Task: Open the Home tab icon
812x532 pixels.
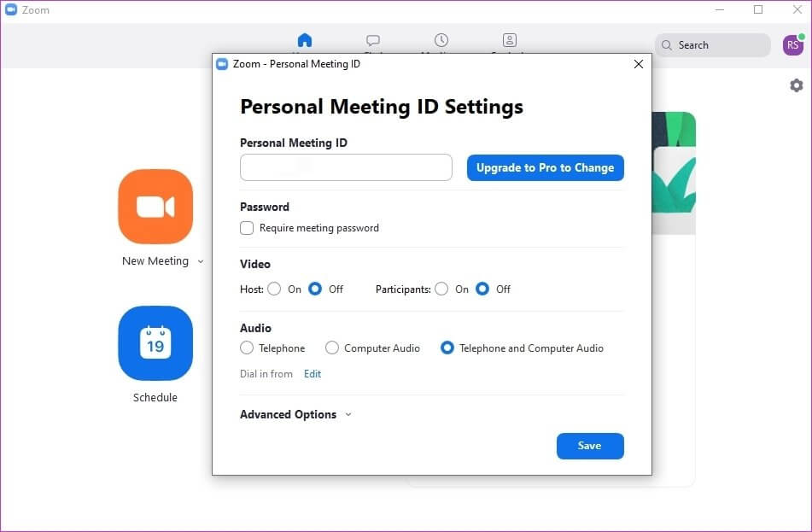Action: click(x=305, y=40)
